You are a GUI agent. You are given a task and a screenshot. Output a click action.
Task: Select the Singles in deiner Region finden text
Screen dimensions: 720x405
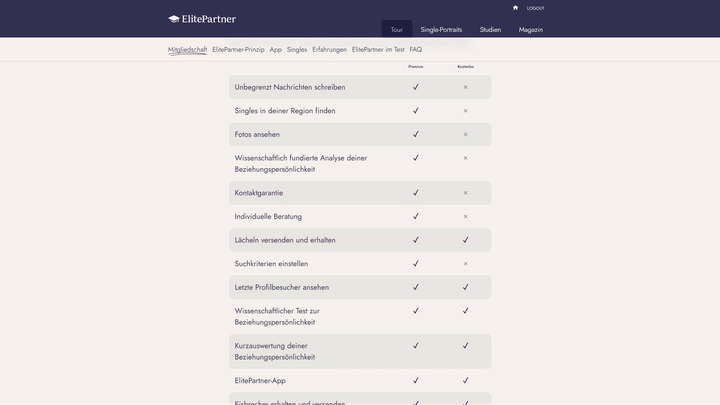coord(285,111)
